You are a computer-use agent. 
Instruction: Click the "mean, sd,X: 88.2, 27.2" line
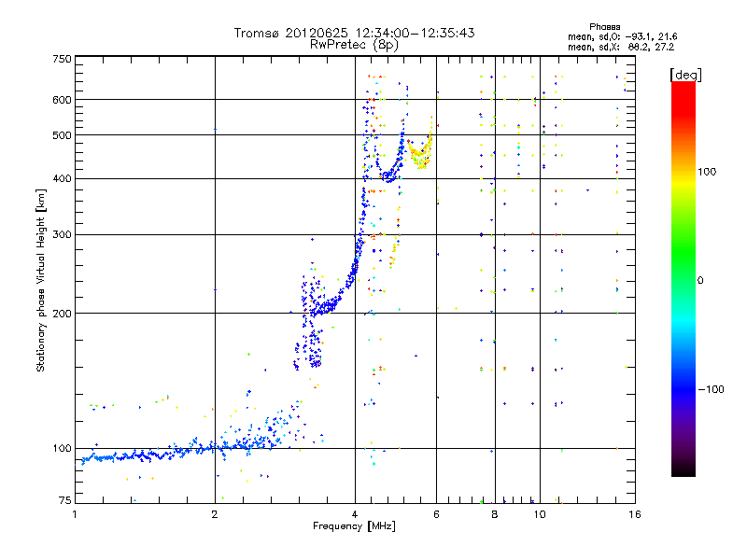(x=621, y=47)
